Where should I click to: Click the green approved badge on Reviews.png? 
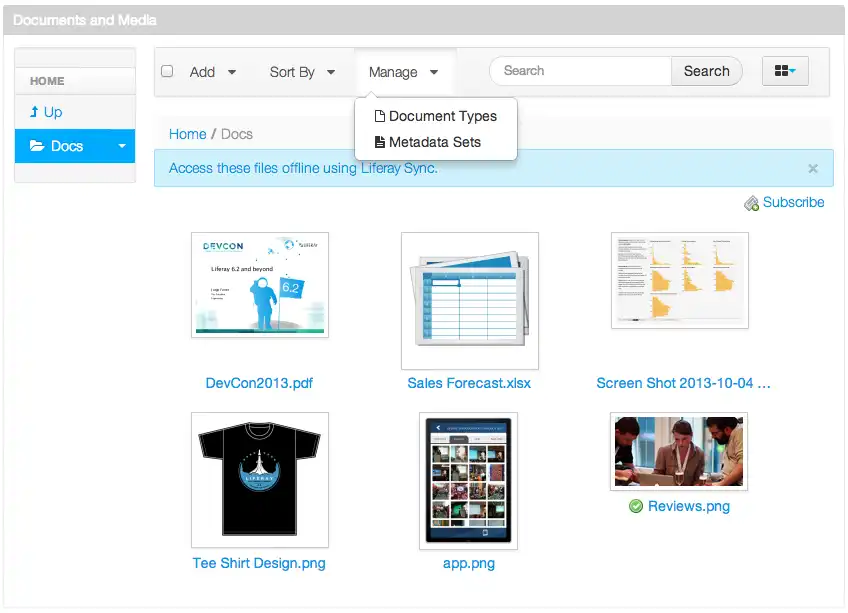coord(636,506)
